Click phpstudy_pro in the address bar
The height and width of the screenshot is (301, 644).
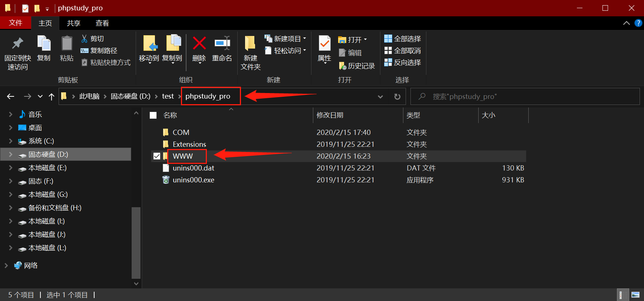coord(208,96)
